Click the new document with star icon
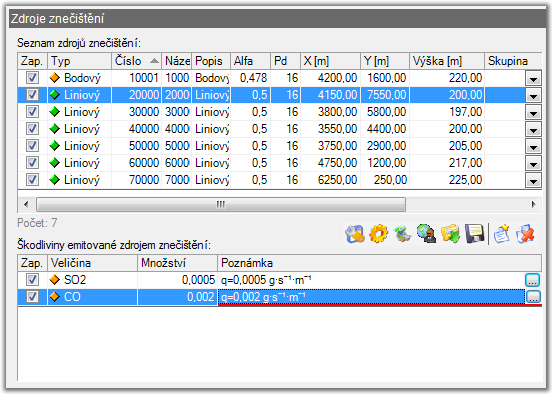 tap(502, 234)
